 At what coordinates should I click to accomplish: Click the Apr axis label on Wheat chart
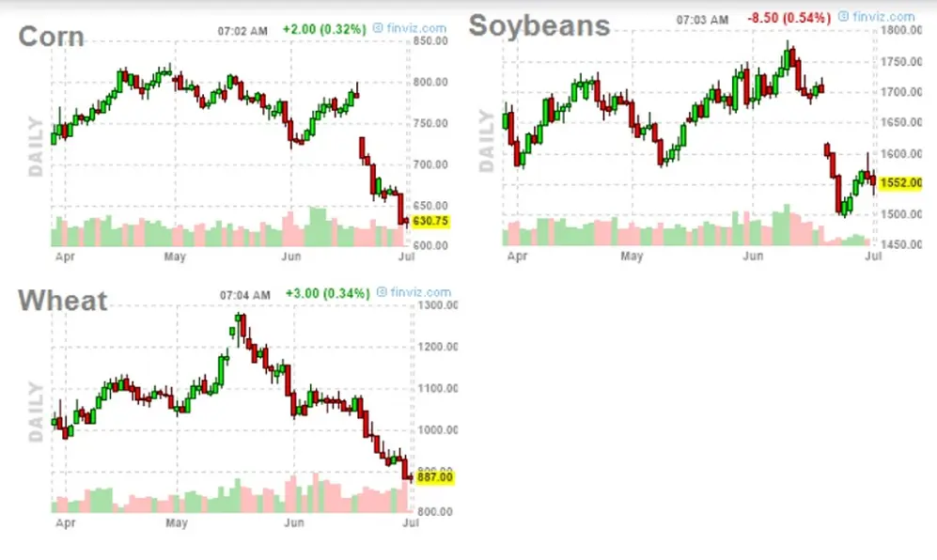(x=65, y=523)
